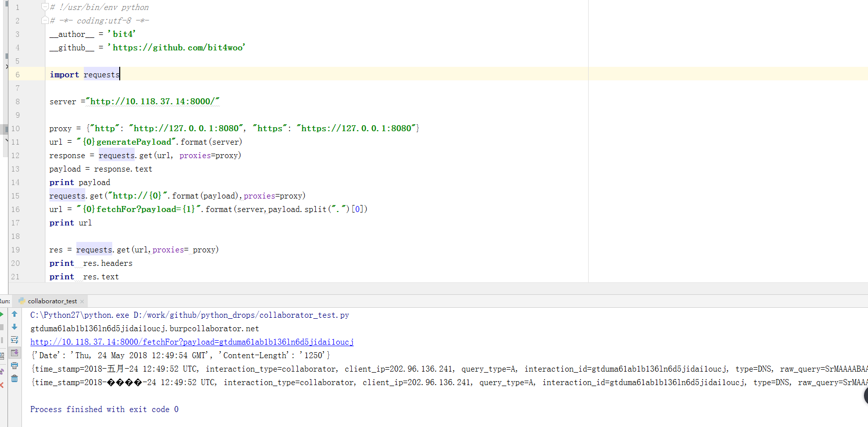The height and width of the screenshot is (427, 868).
Task: Open the fetchFor payload URL link in the console
Action: pyautogui.click(x=192, y=342)
